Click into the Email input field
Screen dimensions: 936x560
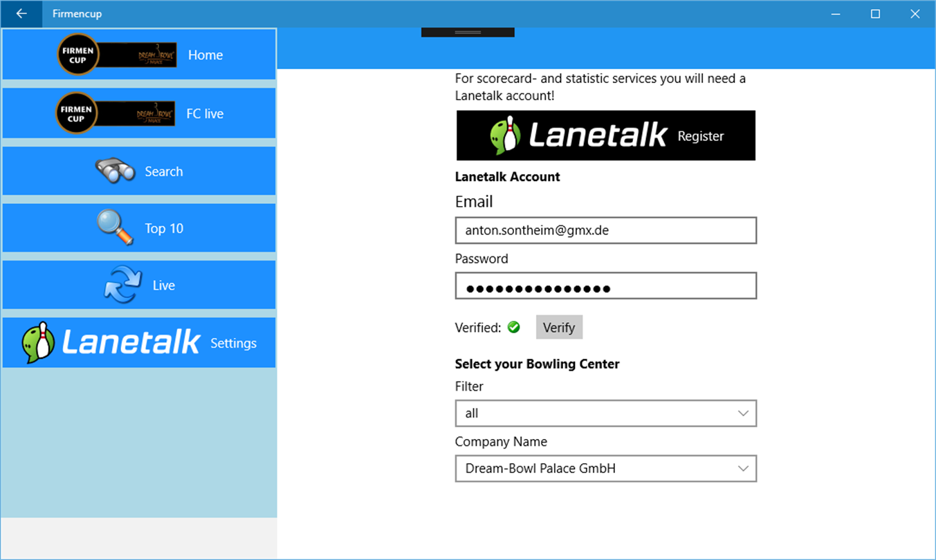point(606,230)
